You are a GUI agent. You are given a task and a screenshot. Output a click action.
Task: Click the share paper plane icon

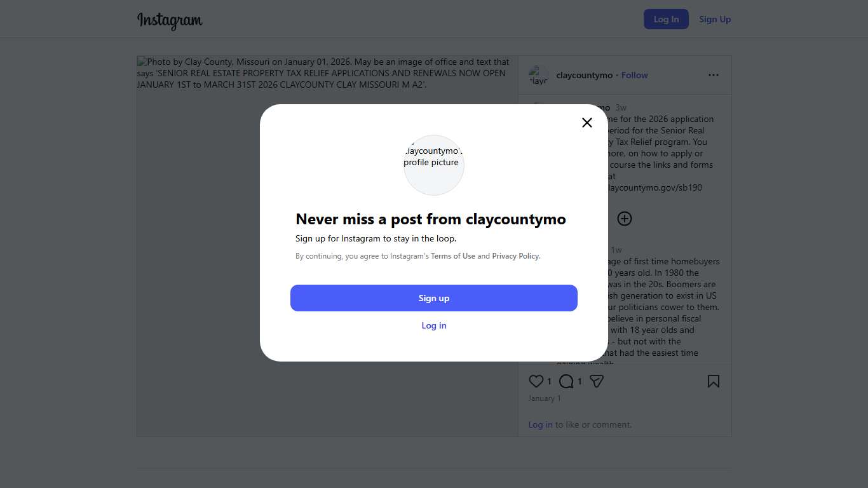[596, 381]
